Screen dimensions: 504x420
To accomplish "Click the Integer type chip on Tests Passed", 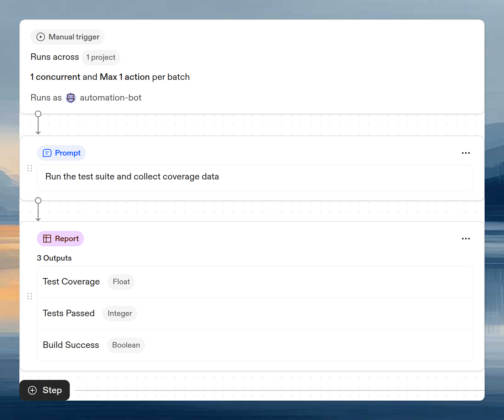I will (120, 313).
